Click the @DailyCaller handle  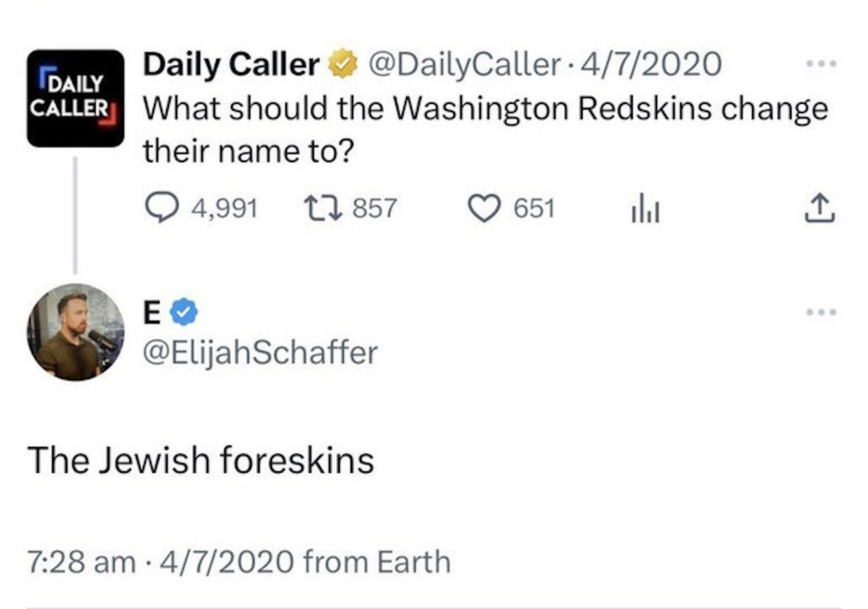coord(464,64)
